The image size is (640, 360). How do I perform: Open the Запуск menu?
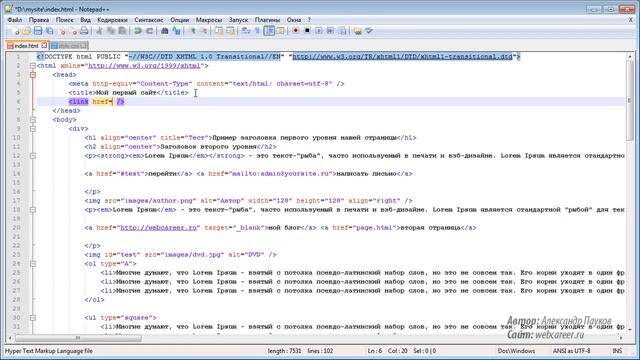click(238, 20)
